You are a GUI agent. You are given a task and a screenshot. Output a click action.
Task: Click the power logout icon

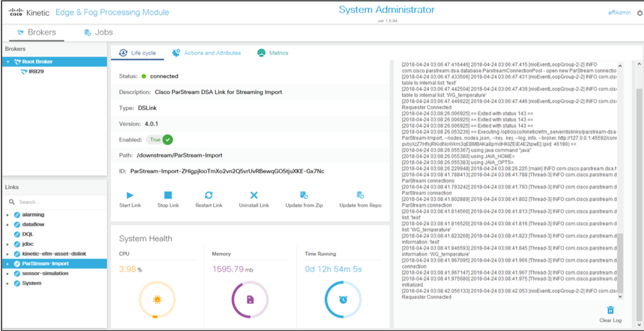point(639,13)
